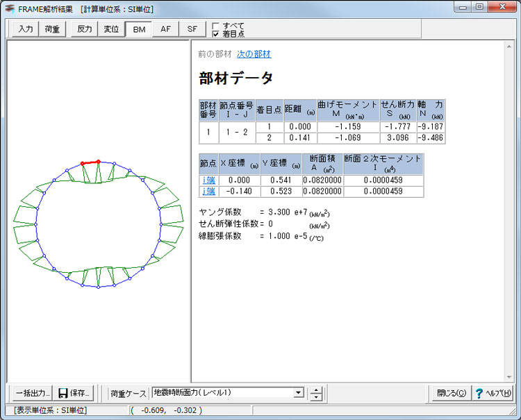Uncheck the 着目点 checkbox

pyautogui.click(x=216, y=33)
